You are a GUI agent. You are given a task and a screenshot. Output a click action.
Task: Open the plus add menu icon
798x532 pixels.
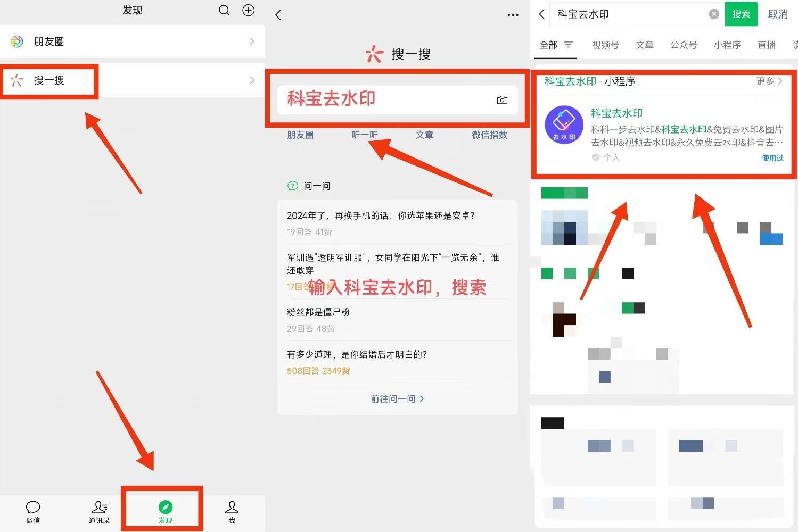(x=249, y=10)
